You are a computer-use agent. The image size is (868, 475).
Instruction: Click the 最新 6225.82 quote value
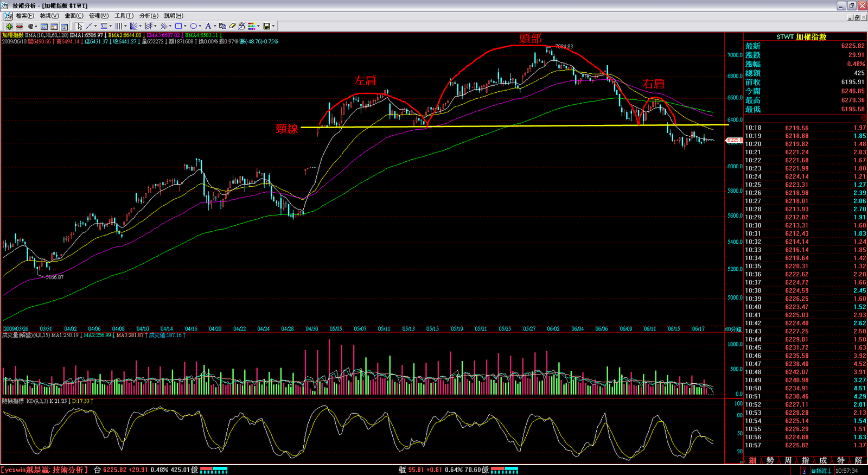click(853, 46)
